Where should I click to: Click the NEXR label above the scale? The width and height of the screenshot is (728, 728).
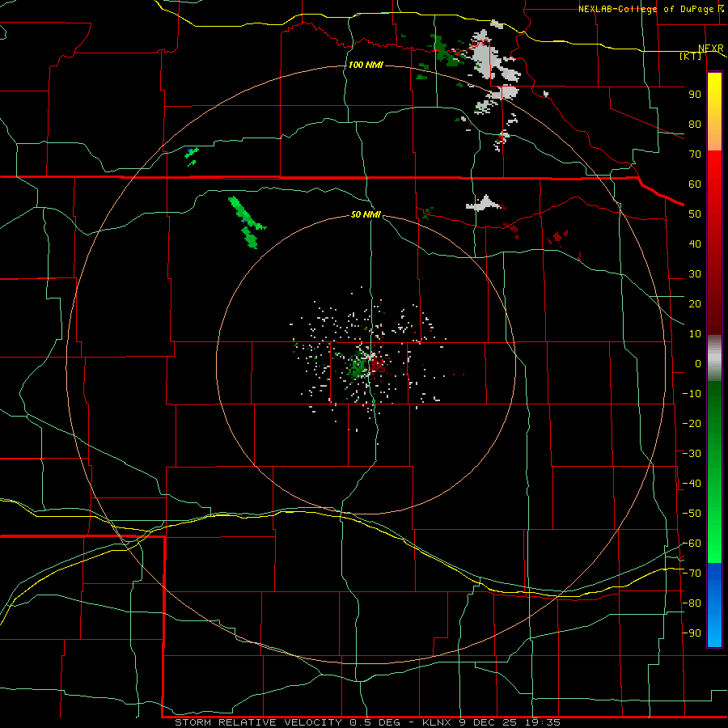point(711,49)
